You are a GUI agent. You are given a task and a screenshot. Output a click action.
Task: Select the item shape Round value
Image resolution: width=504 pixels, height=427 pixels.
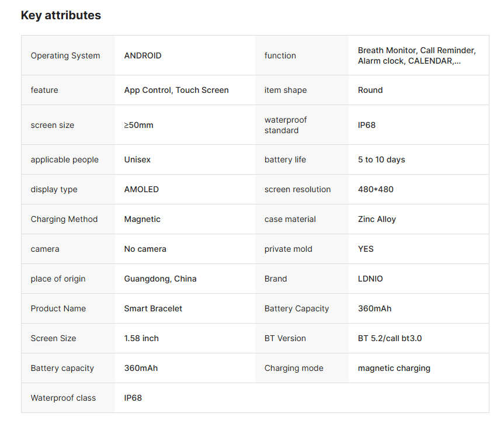[x=370, y=90]
